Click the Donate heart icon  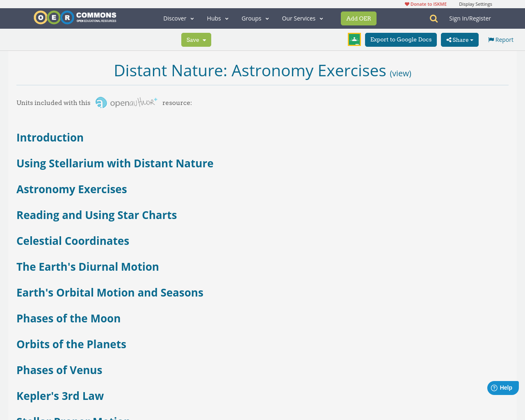[x=406, y=3]
